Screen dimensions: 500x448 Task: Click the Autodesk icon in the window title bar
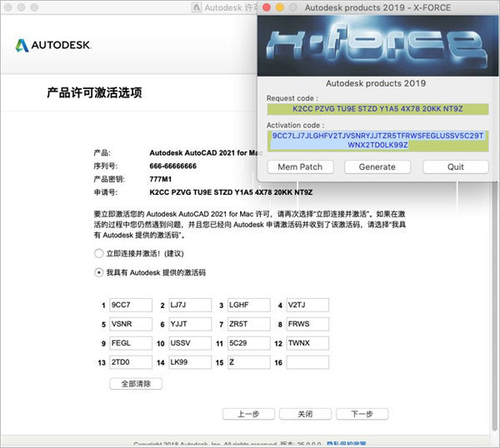(197, 7)
